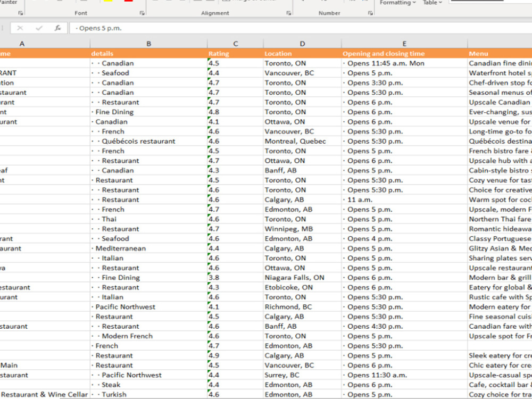Select the 'Restaurant & Wine Cellar' name cell
532x399 pixels.
point(45,395)
